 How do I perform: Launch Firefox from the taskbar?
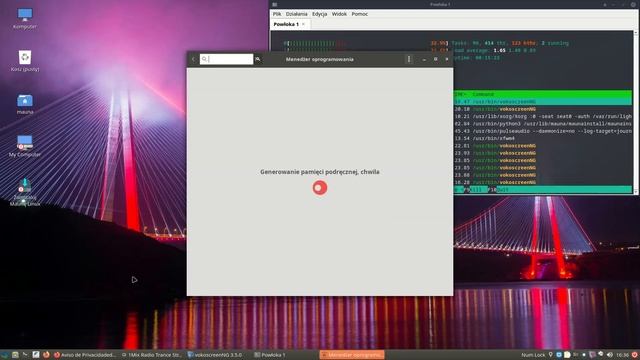point(46,355)
